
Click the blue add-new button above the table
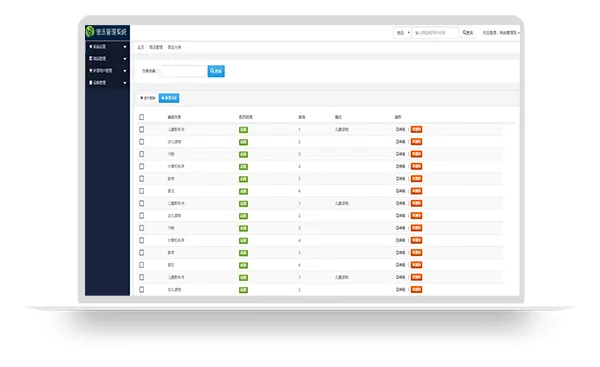click(x=169, y=98)
